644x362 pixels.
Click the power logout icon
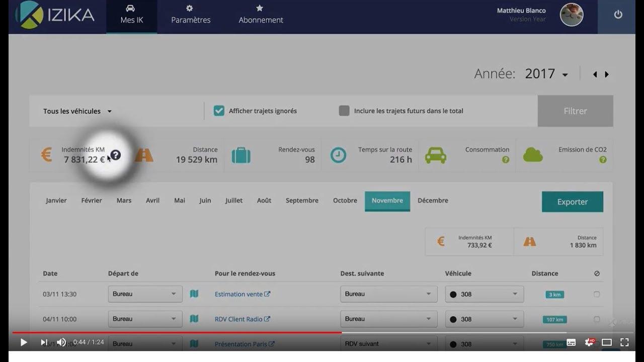(x=618, y=15)
